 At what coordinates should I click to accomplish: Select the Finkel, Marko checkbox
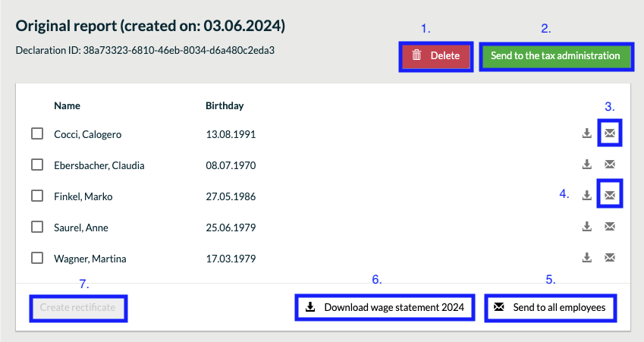[x=37, y=196]
